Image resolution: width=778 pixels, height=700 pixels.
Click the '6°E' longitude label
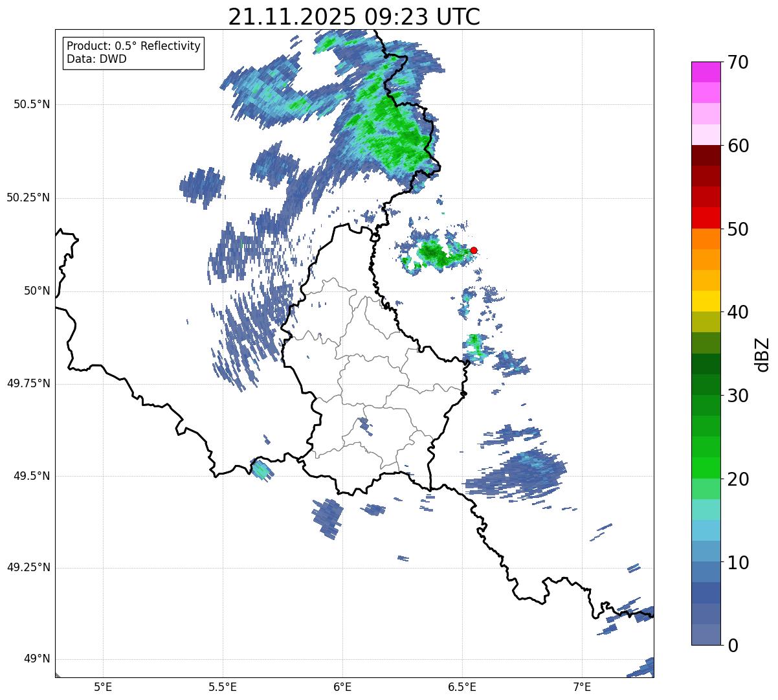[342, 686]
